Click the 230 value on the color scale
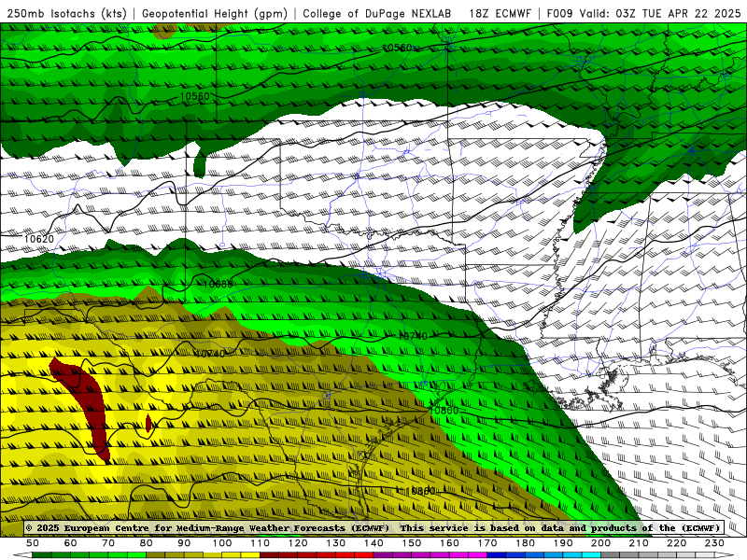The height and width of the screenshot is (560, 747). (x=714, y=543)
